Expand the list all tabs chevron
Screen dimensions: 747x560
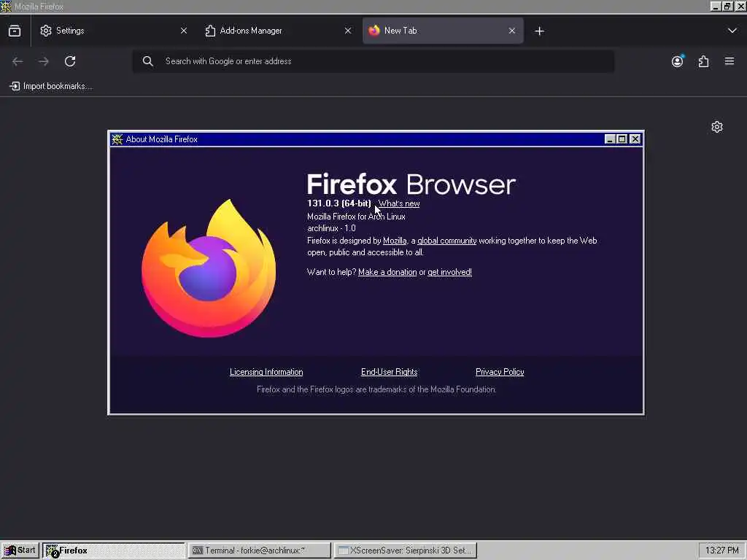pyautogui.click(x=732, y=31)
